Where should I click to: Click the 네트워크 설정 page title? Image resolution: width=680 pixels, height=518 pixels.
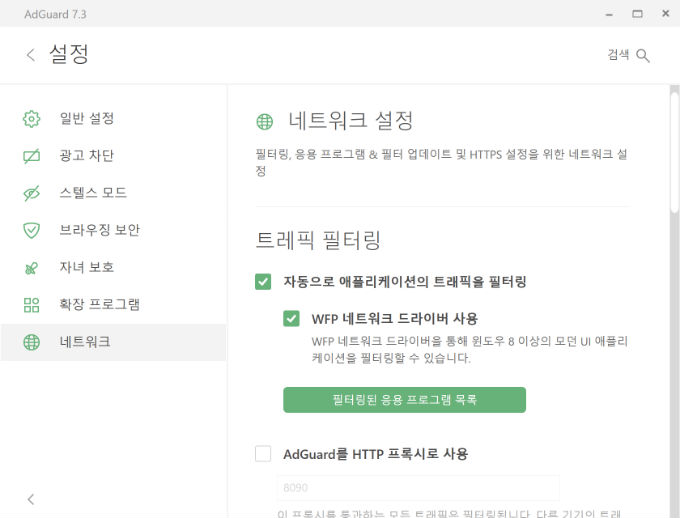[351, 120]
